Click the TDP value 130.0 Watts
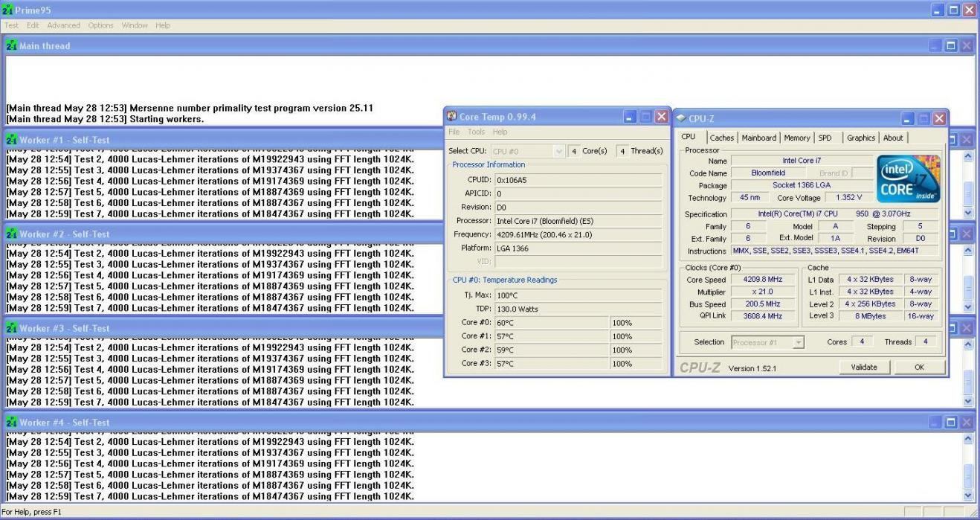 (578, 309)
